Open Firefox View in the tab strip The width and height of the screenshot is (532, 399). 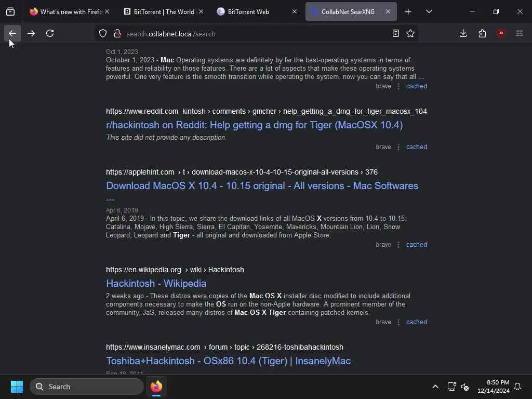tap(10, 12)
